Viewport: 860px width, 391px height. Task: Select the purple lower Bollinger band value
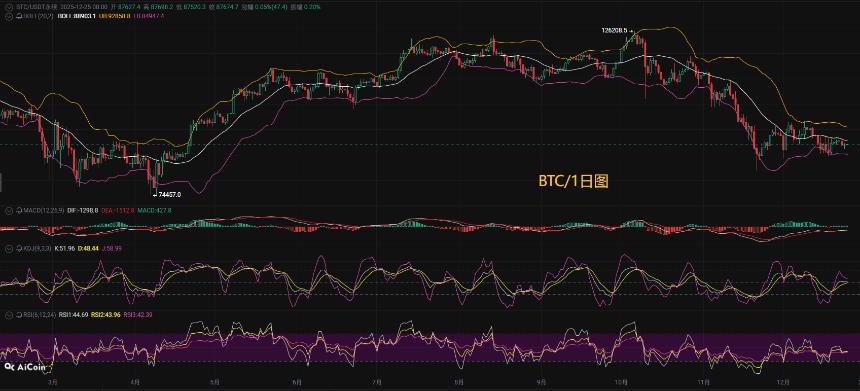point(149,16)
